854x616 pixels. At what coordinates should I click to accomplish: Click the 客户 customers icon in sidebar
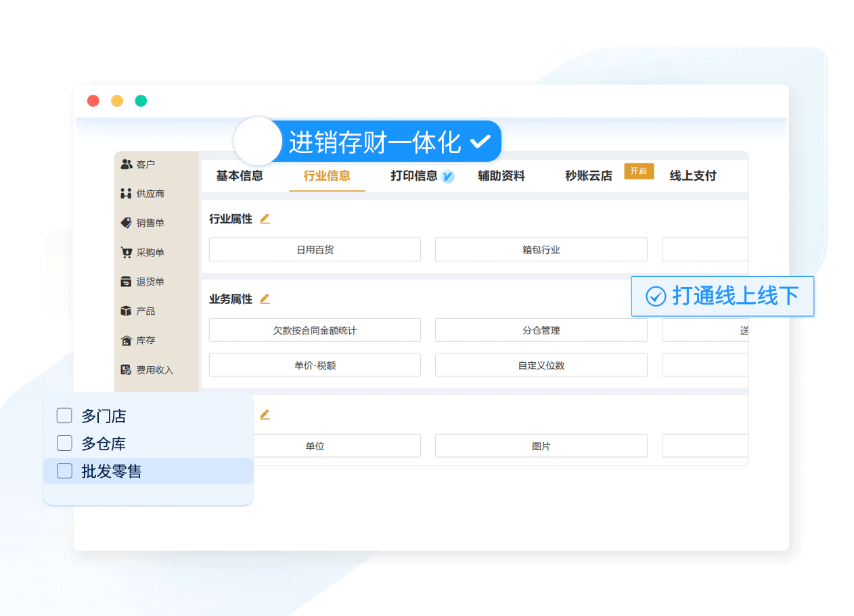pyautogui.click(x=127, y=164)
